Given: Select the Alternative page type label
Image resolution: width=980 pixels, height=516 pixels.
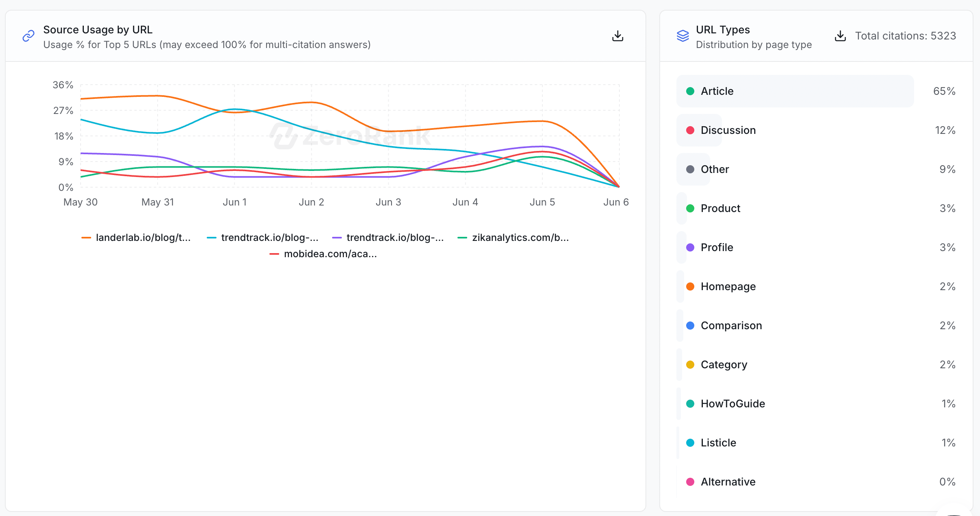Looking at the screenshot, I should coord(728,482).
